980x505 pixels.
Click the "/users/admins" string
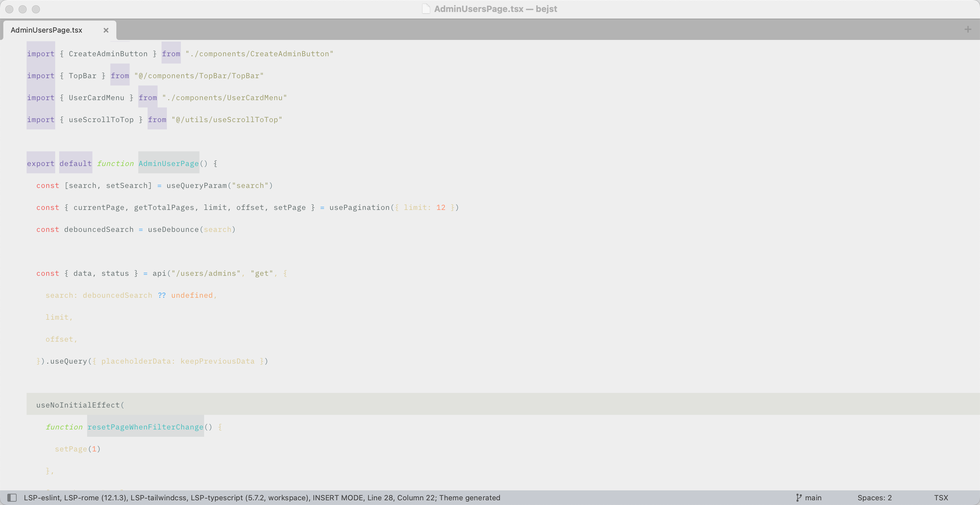(x=206, y=273)
